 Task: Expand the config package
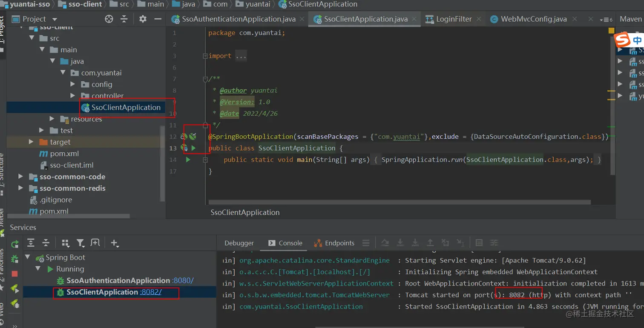[73, 84]
